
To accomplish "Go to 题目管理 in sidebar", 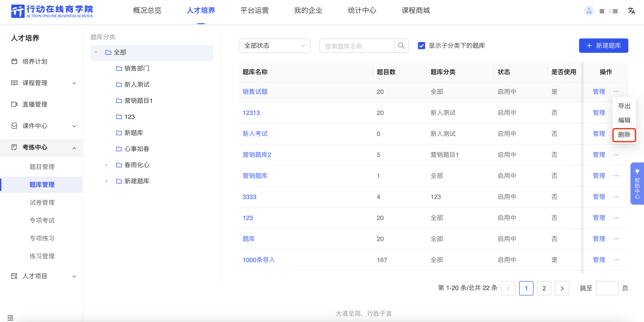I will coord(42,167).
